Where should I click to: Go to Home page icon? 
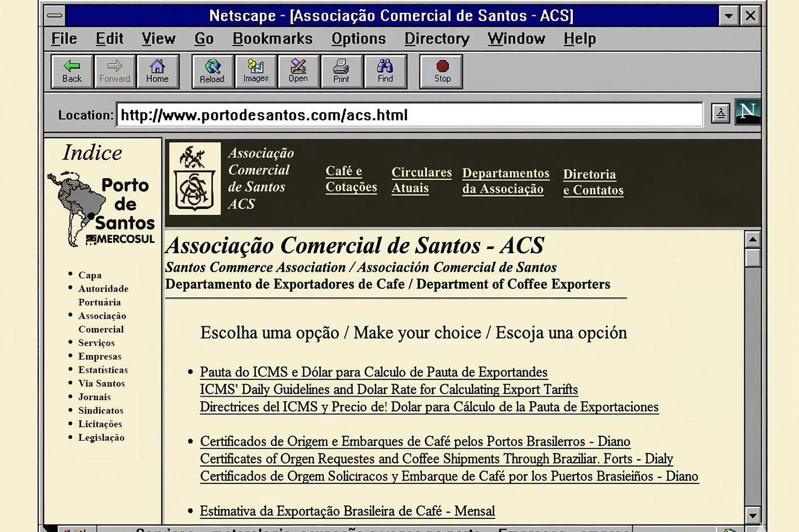[157, 72]
